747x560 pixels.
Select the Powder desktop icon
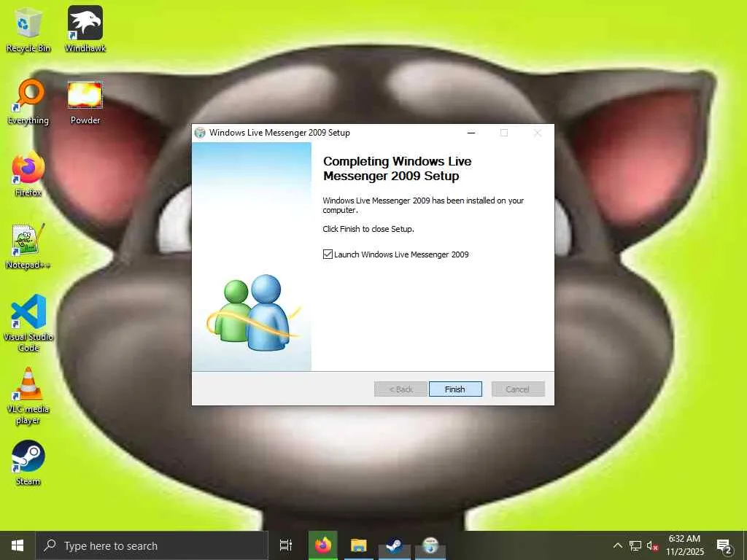pos(85,102)
